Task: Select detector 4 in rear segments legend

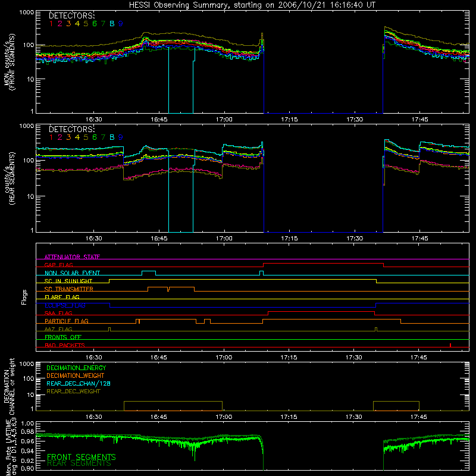Action: 77,137
